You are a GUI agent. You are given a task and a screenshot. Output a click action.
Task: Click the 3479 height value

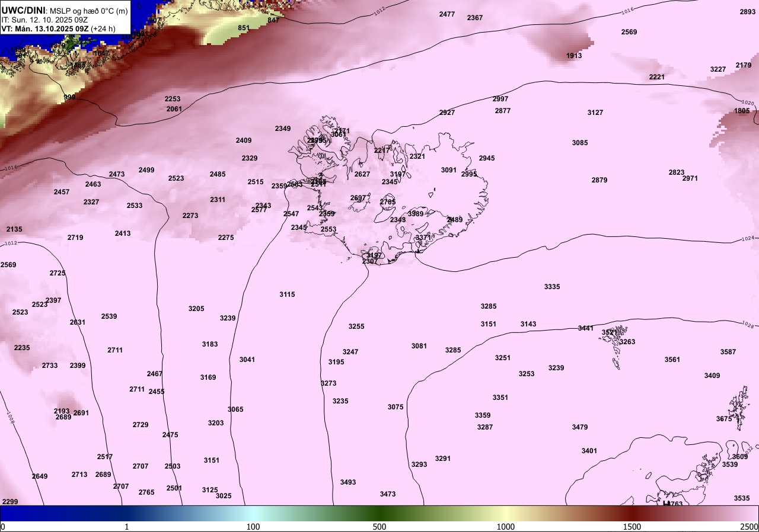click(x=580, y=427)
